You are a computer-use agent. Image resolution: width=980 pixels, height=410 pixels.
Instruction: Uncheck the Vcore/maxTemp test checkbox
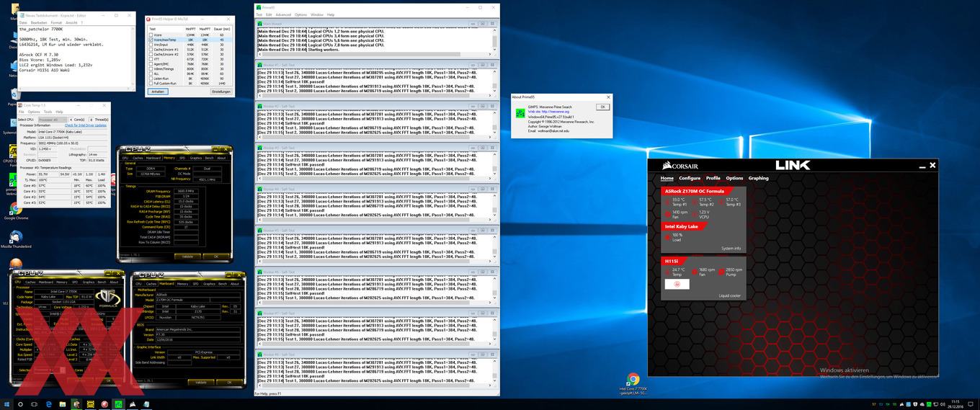pyautogui.click(x=151, y=40)
